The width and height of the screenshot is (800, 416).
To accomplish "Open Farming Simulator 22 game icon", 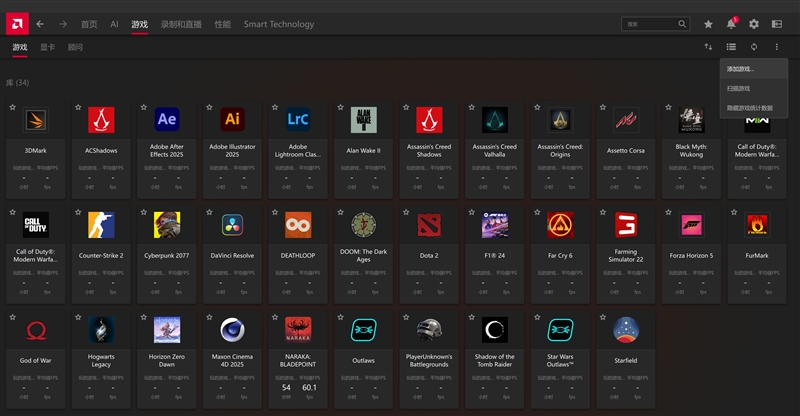I will tap(626, 225).
